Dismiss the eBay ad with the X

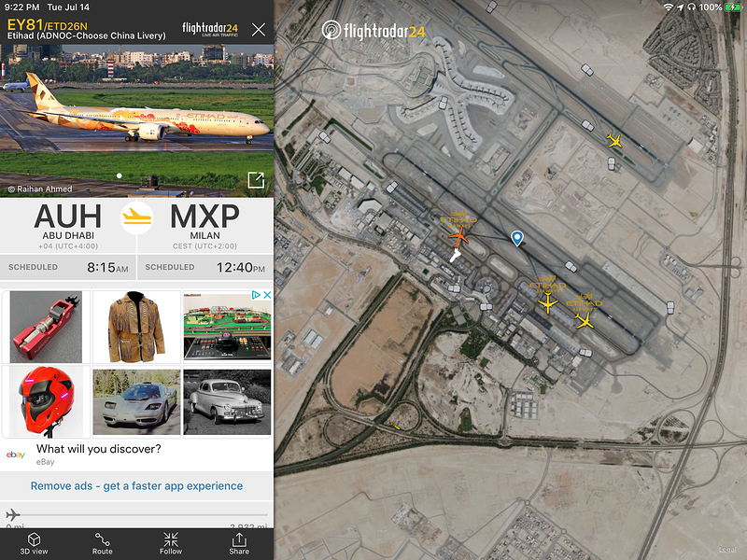click(x=268, y=295)
